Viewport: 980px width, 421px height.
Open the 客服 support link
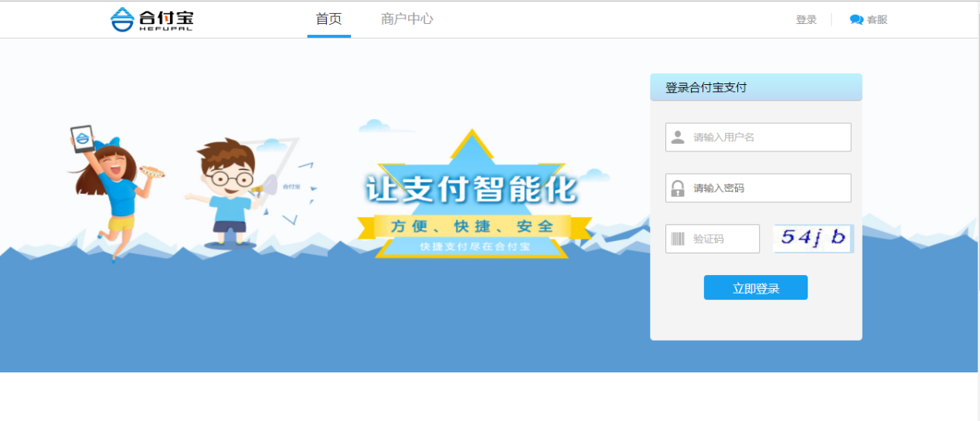[x=877, y=20]
